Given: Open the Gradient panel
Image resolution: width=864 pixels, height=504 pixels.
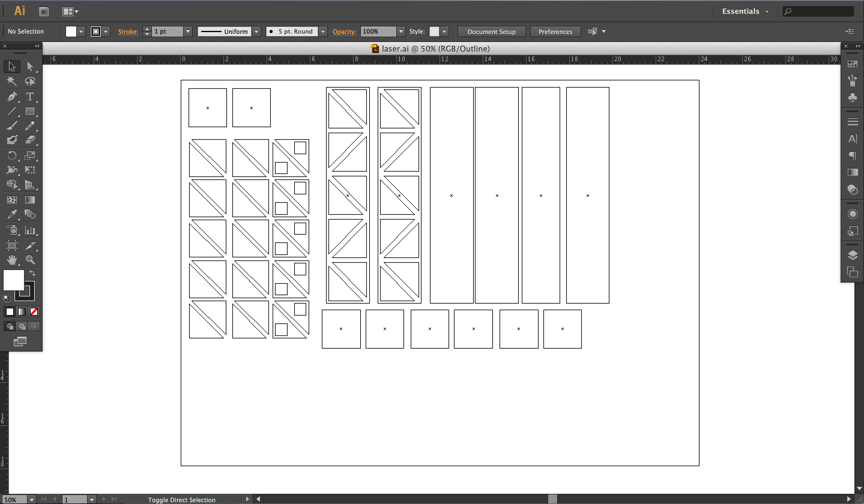Looking at the screenshot, I should pos(853,172).
